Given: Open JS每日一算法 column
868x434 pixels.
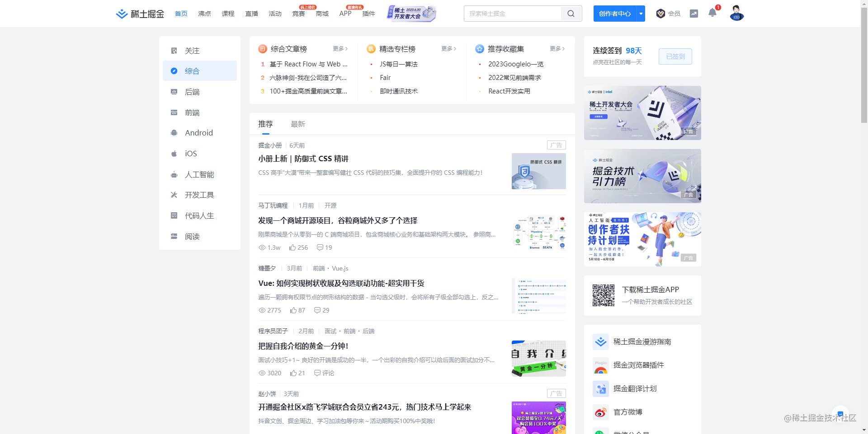Looking at the screenshot, I should [x=399, y=64].
